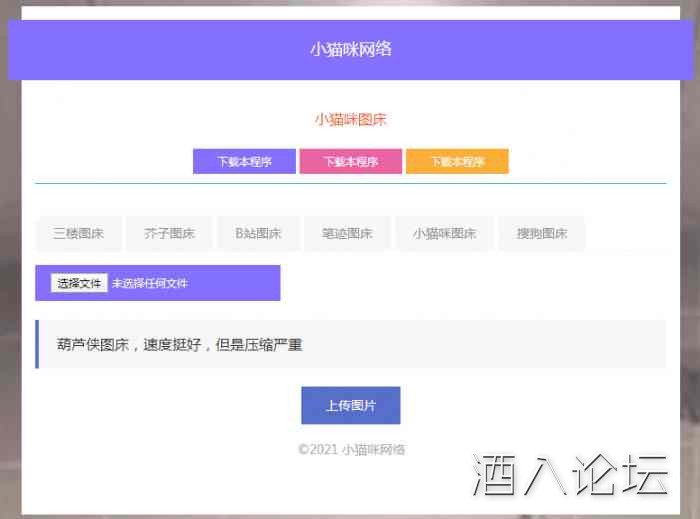Click the 葫芦侠图床 description notice block
The width and height of the screenshot is (700, 519).
click(350, 345)
